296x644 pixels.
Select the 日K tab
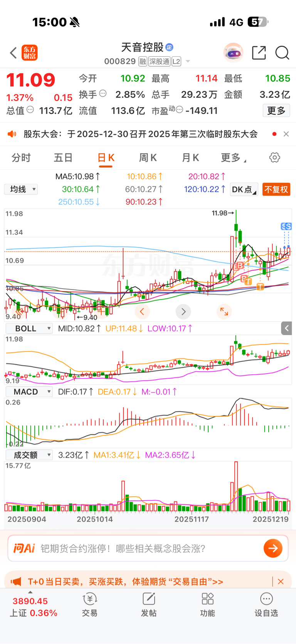click(106, 157)
